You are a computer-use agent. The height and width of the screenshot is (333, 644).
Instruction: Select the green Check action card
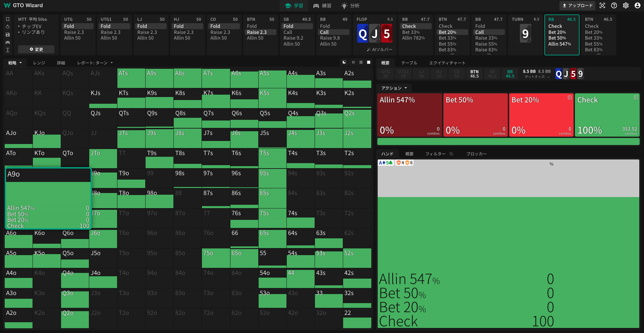(x=607, y=115)
